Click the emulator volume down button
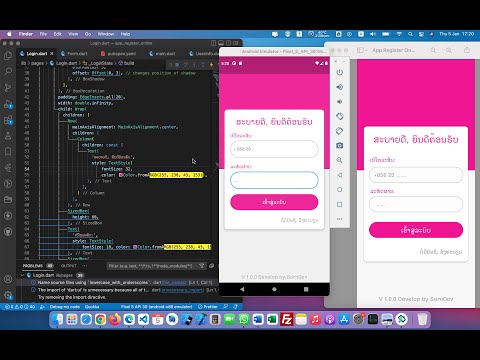Screen dimensions: 480x360 339,102
